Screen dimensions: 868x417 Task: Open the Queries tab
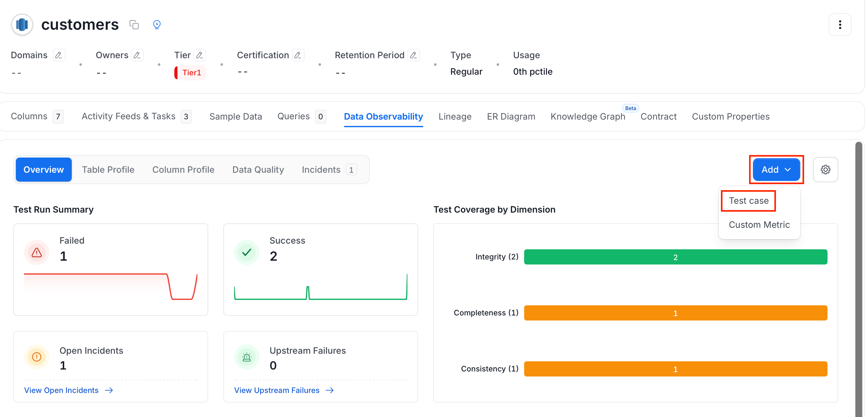301,116
